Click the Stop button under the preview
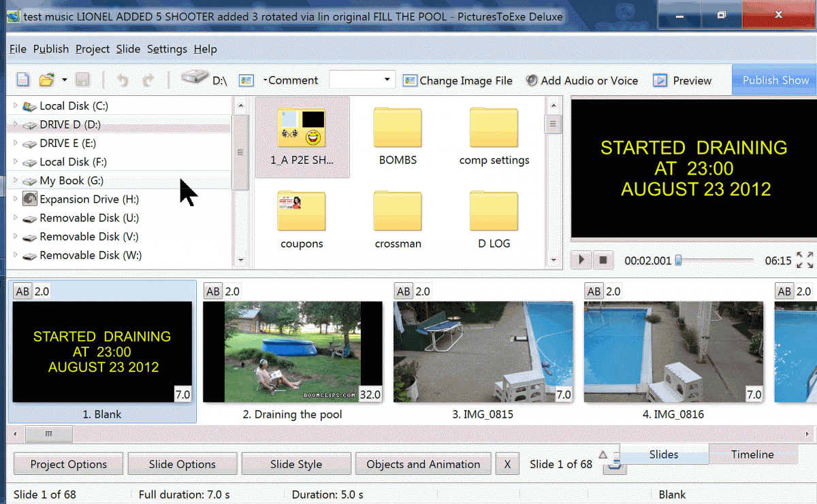Image resolution: width=817 pixels, height=504 pixels. pyautogui.click(x=603, y=260)
